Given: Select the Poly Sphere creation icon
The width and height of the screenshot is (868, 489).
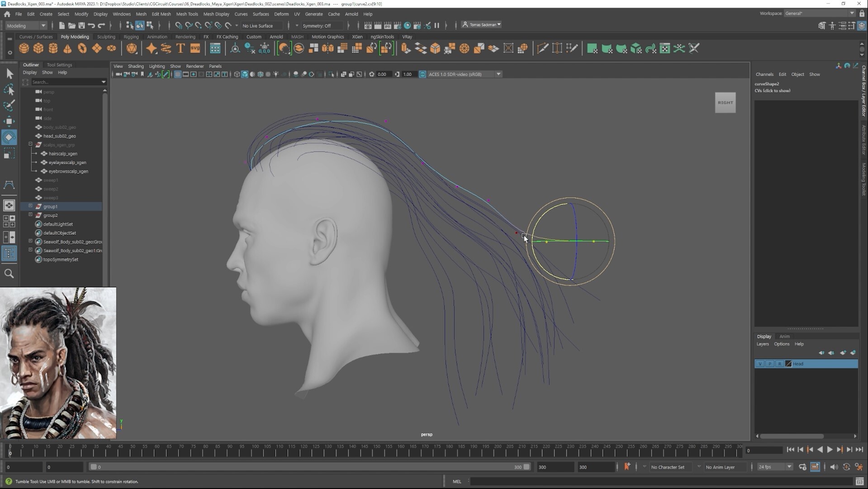Looking at the screenshot, I should coord(24,48).
